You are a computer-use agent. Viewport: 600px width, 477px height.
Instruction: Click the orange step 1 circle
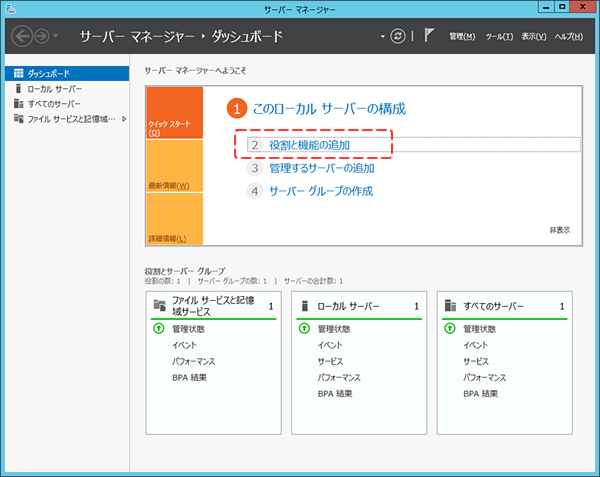[236, 109]
